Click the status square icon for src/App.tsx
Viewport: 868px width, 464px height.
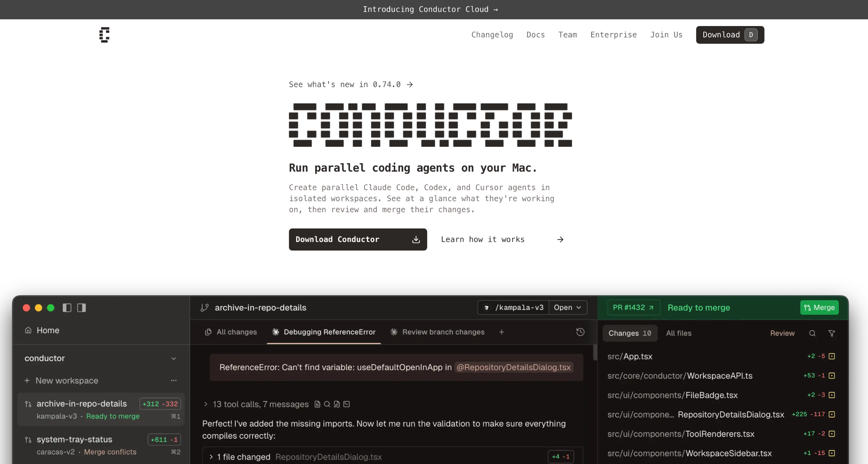(x=832, y=356)
